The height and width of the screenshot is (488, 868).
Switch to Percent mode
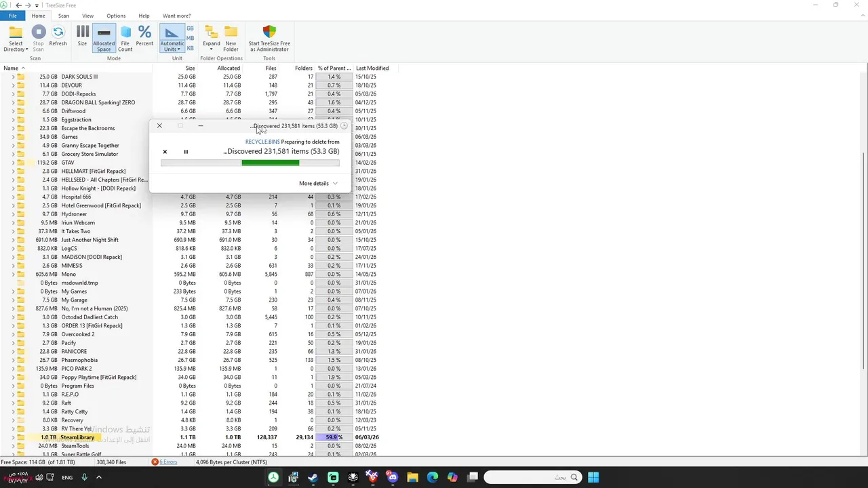tap(144, 36)
